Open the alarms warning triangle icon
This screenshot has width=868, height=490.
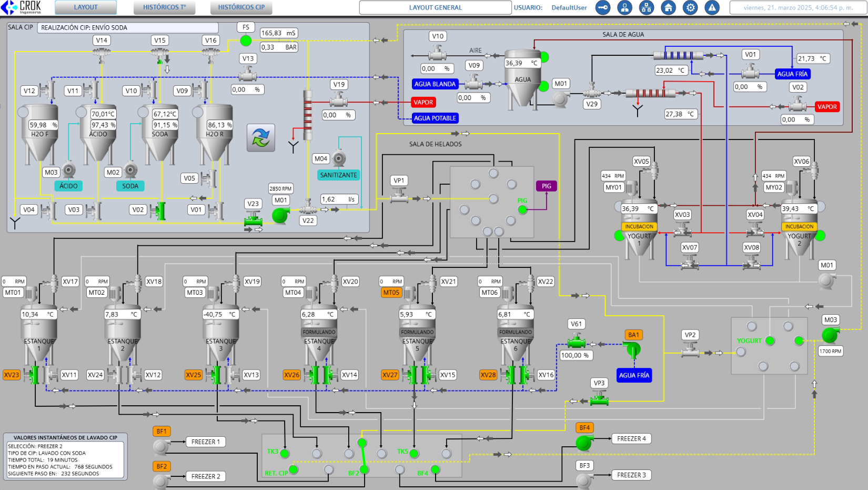click(x=712, y=7)
